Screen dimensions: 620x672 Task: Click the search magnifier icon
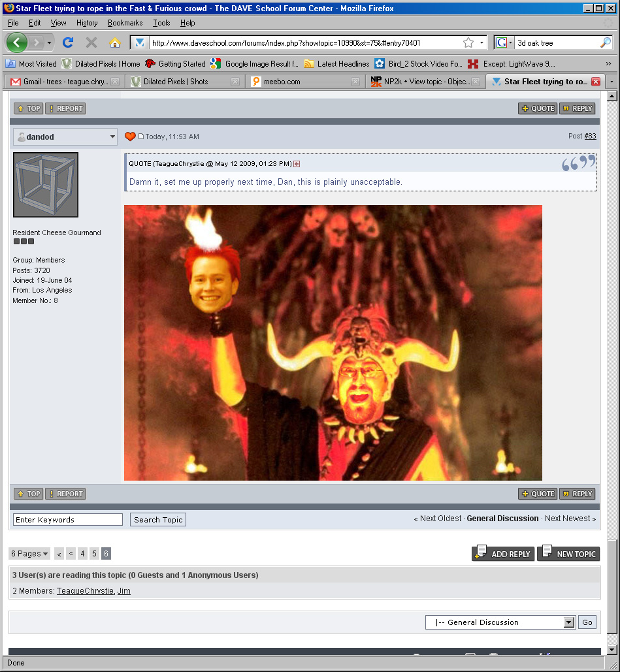(x=606, y=42)
